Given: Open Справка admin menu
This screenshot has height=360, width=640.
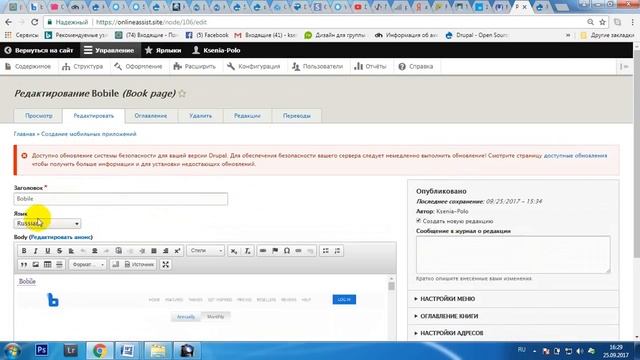Looking at the screenshot, I should (416, 67).
